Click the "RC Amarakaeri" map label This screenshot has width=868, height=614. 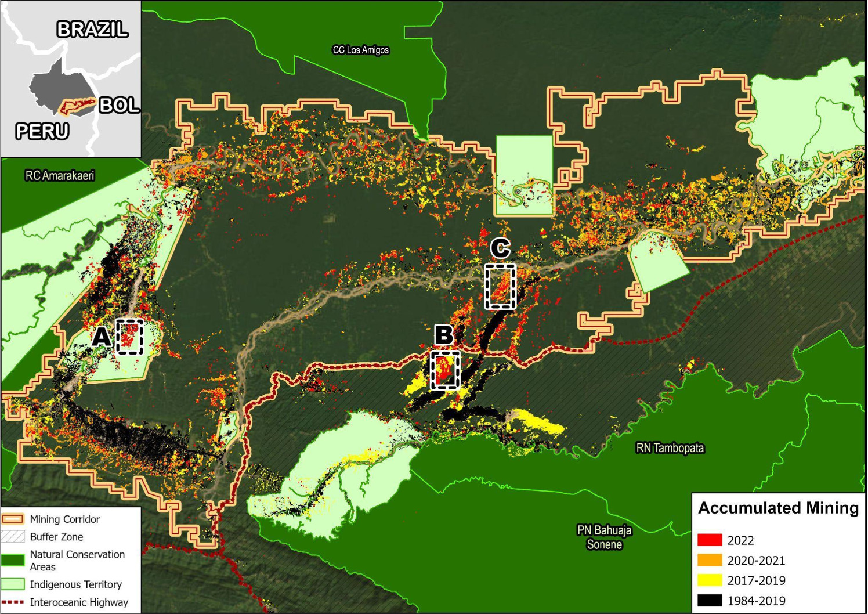click(x=60, y=175)
